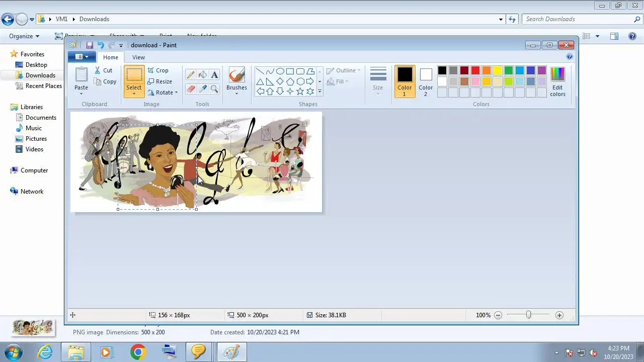Viewport: 644px width, 362px height.
Task: Click the Undo arrow in quick access toolbar
Action: click(100, 45)
